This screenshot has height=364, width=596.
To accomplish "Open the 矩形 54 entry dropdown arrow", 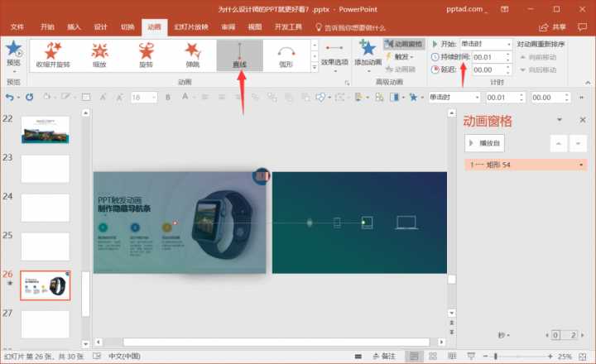I will 581,165.
